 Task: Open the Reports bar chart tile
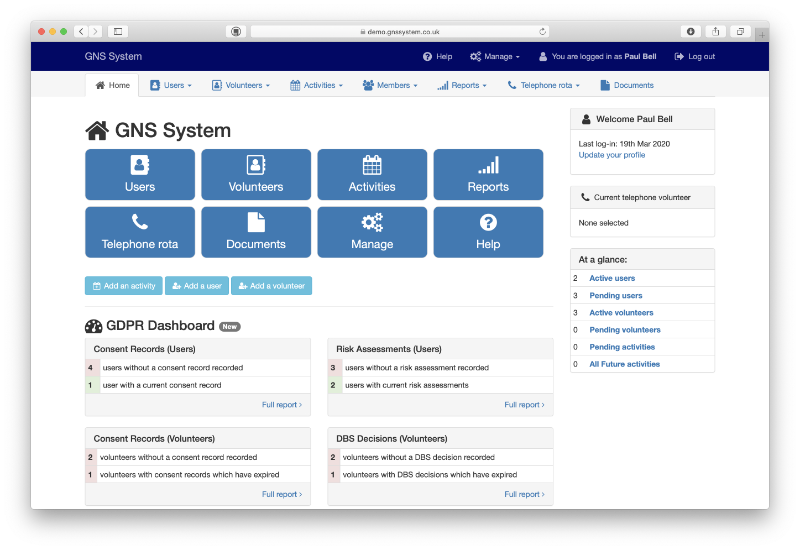pyautogui.click(x=488, y=175)
